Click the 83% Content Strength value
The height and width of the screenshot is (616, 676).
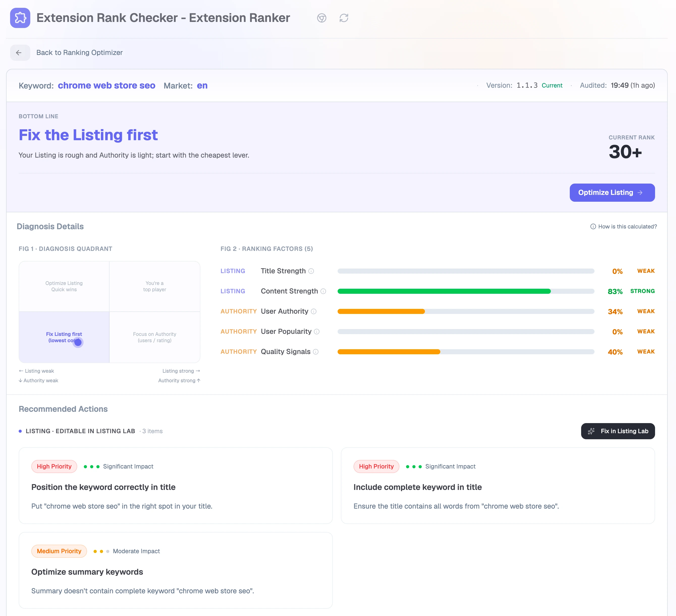615,291
